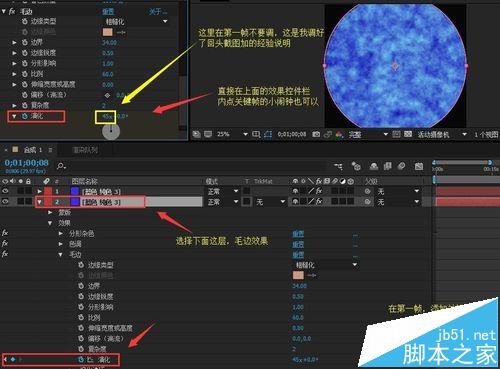Click the stopwatch next to 分形影响 in Effect Controls

[24, 63]
